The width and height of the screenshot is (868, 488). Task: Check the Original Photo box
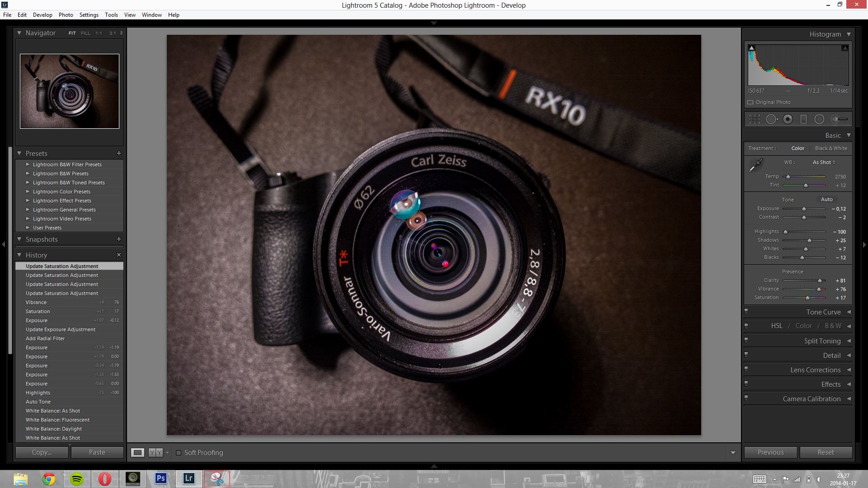coord(750,102)
